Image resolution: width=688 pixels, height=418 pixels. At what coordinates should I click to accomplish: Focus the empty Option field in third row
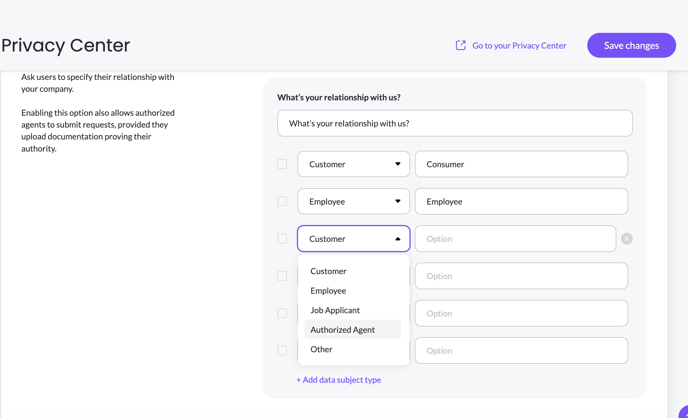tap(516, 239)
